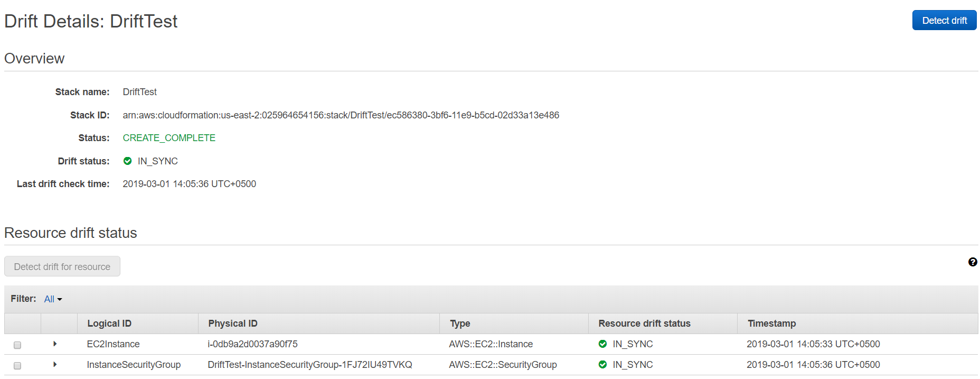Click the Physical ID column header
Viewport: 980px width, 379px height.
coord(233,323)
